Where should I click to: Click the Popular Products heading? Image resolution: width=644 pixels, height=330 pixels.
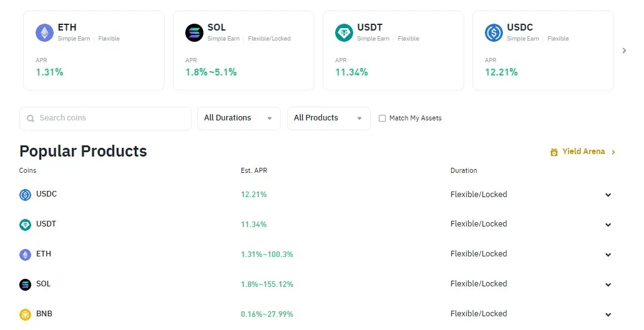coord(83,152)
